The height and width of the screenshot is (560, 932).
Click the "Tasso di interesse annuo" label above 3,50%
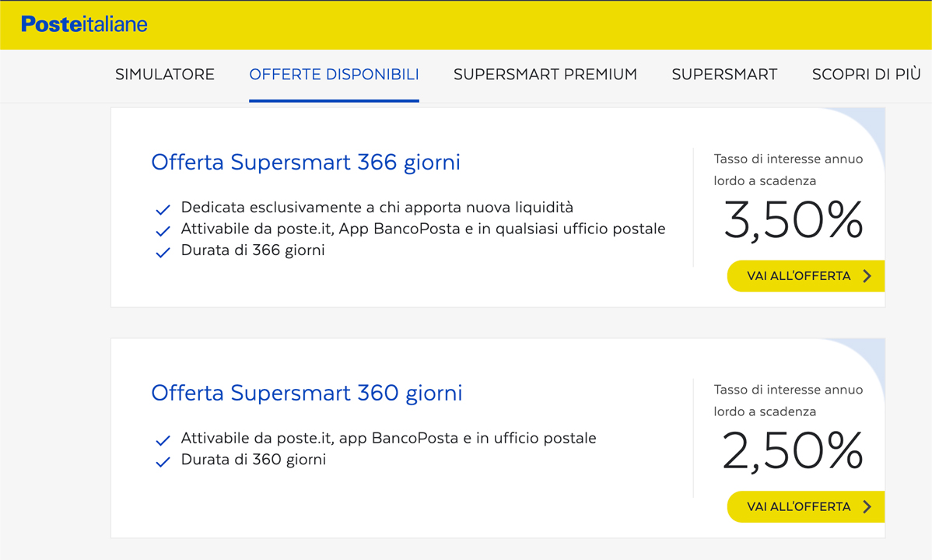[788, 159]
